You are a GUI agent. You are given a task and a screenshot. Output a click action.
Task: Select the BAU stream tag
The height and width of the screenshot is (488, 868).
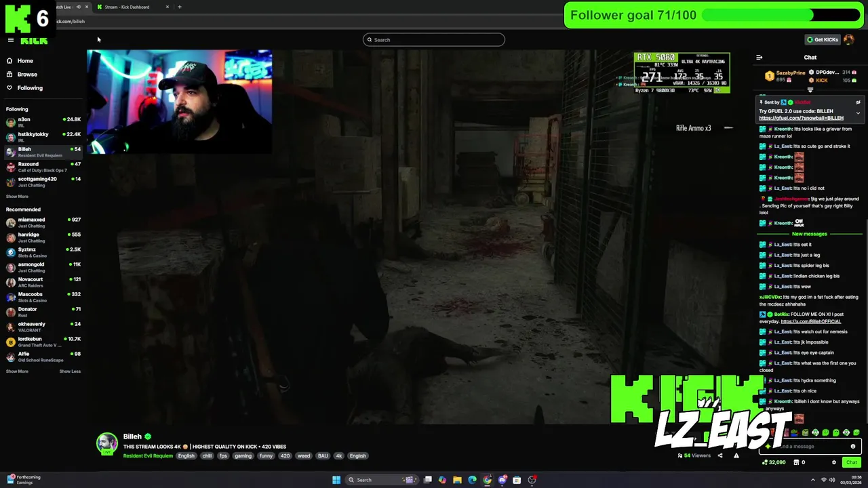coord(323,456)
